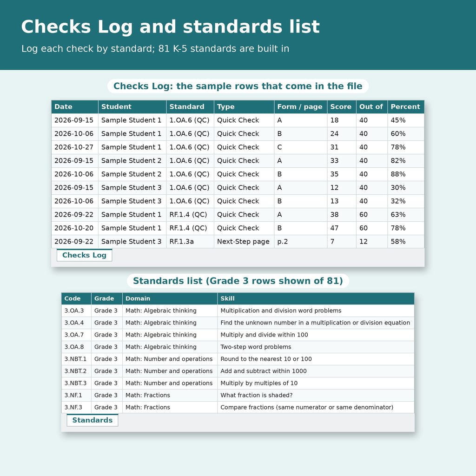
Task: Click the Code column header
Action: click(x=76, y=299)
